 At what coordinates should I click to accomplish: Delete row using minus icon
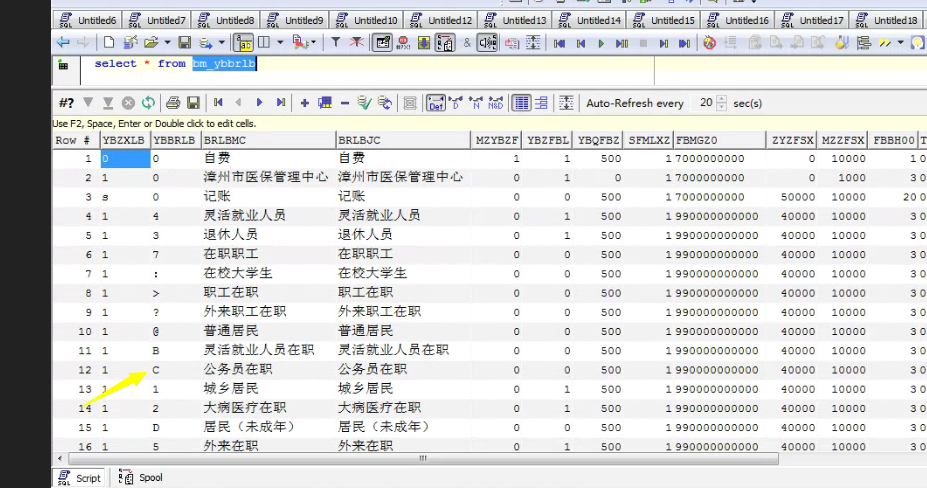click(344, 103)
